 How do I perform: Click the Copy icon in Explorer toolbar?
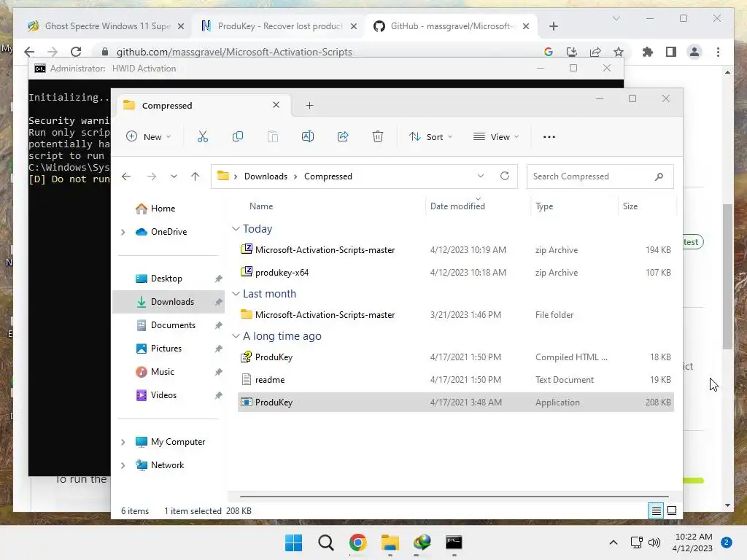tap(237, 136)
